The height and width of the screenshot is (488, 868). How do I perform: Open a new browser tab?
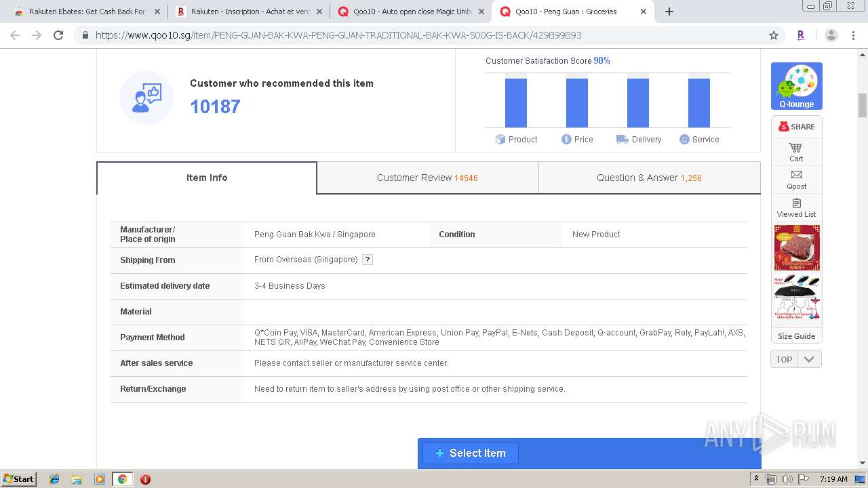pyautogui.click(x=669, y=12)
